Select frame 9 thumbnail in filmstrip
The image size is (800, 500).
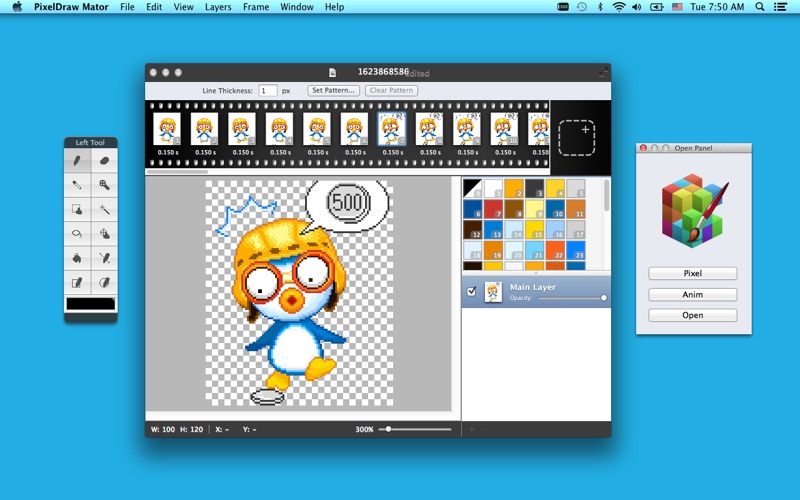click(x=467, y=129)
